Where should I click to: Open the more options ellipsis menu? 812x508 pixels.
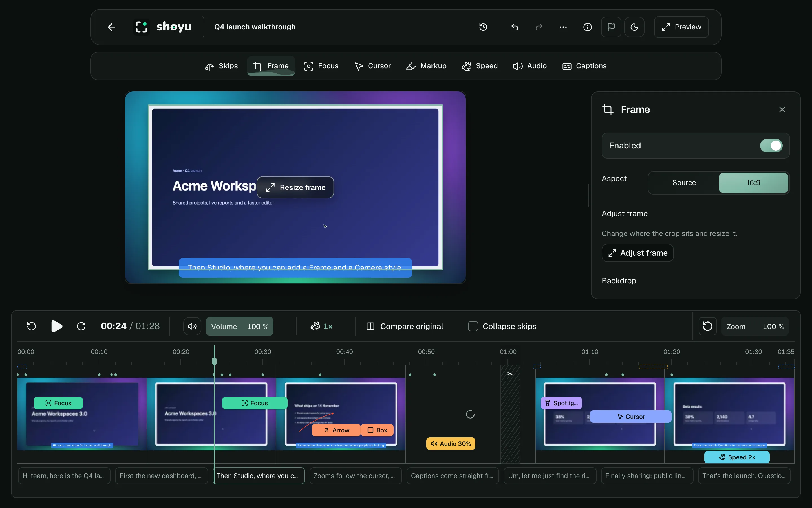(563, 27)
